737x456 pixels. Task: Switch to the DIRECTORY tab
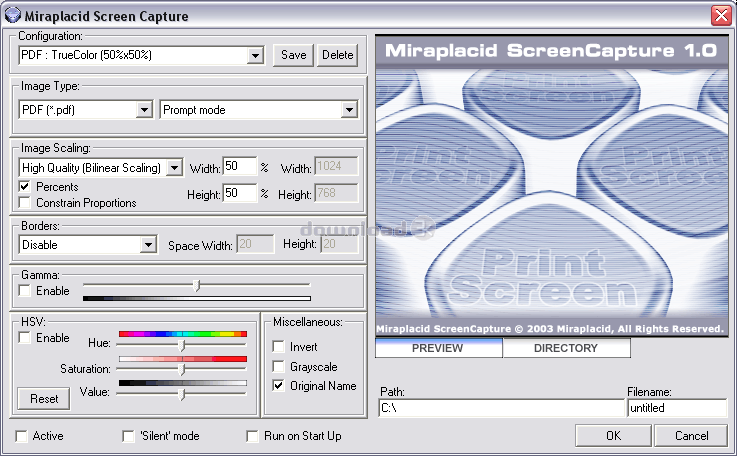pos(566,348)
